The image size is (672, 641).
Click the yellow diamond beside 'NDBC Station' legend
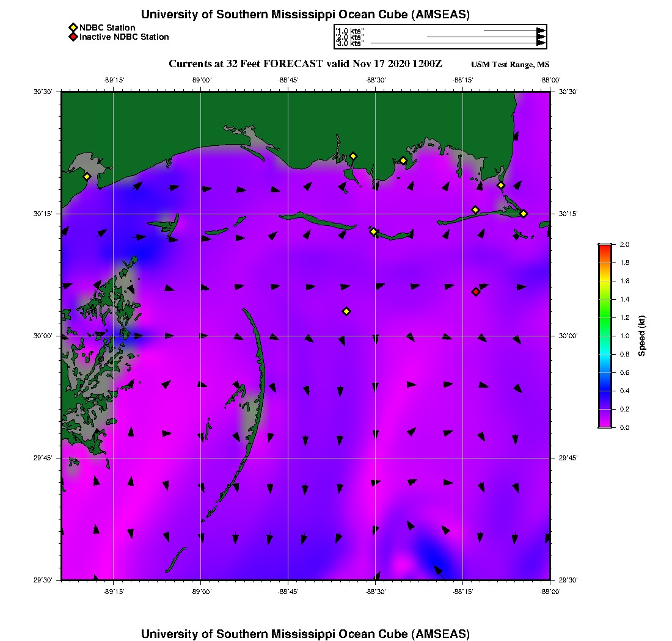[x=73, y=27]
